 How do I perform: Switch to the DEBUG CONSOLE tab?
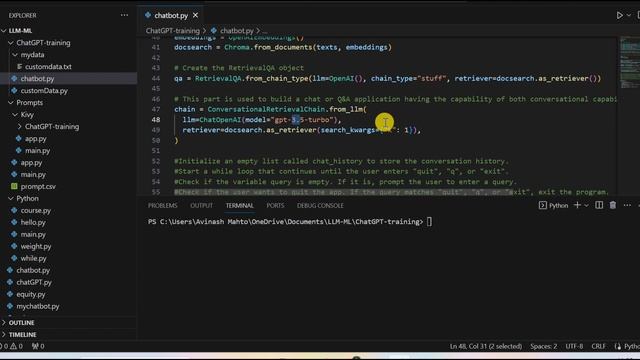point(320,206)
